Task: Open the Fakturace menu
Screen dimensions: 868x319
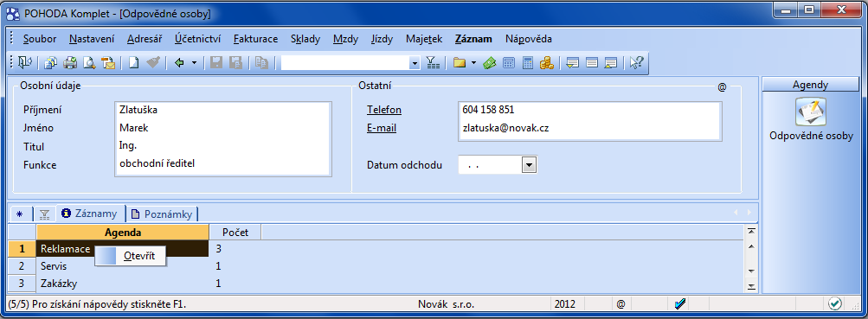Action: [256, 39]
